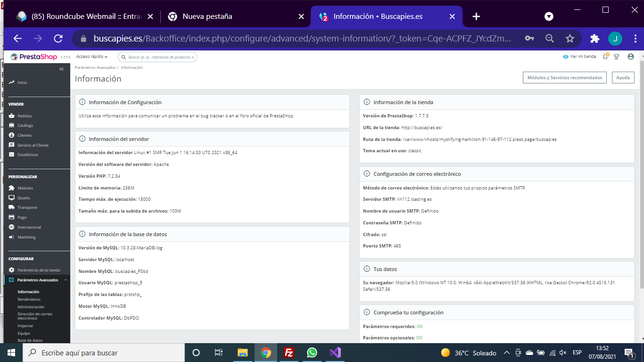Click the Diseño monitor icon
The image size is (644, 362).
(x=12, y=198)
